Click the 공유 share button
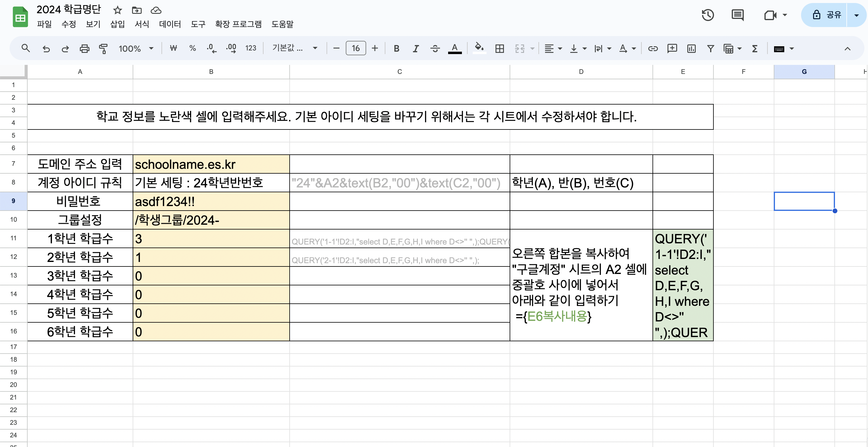Viewport: 868px width, 447px height. tap(824, 15)
